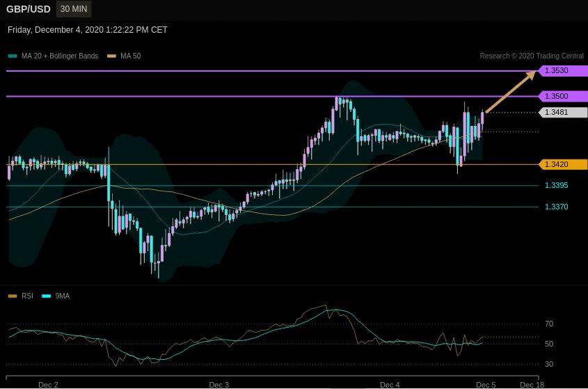Click the MA 20 Bollinger Bands teal swatch
The width and height of the screenshot is (588, 389).
click(13, 56)
